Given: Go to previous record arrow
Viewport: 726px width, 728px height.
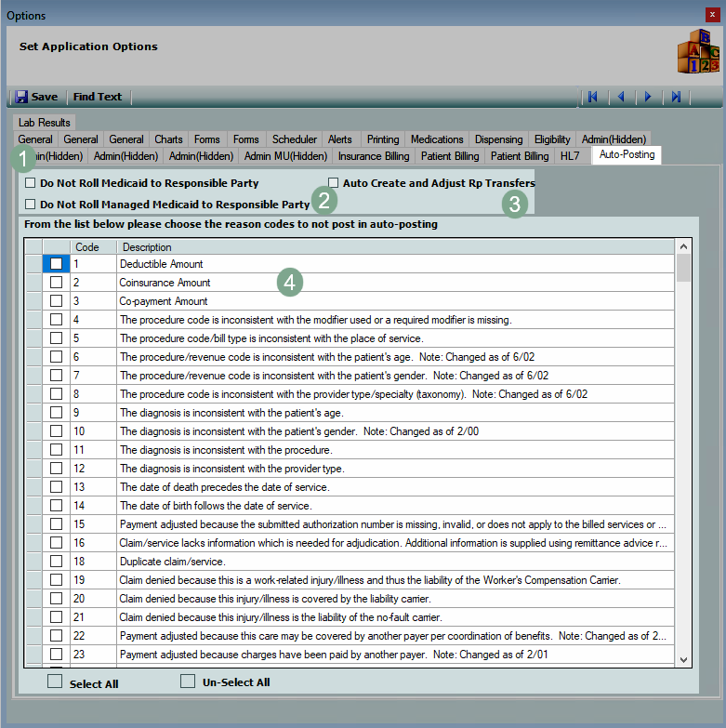Looking at the screenshot, I should (620, 97).
